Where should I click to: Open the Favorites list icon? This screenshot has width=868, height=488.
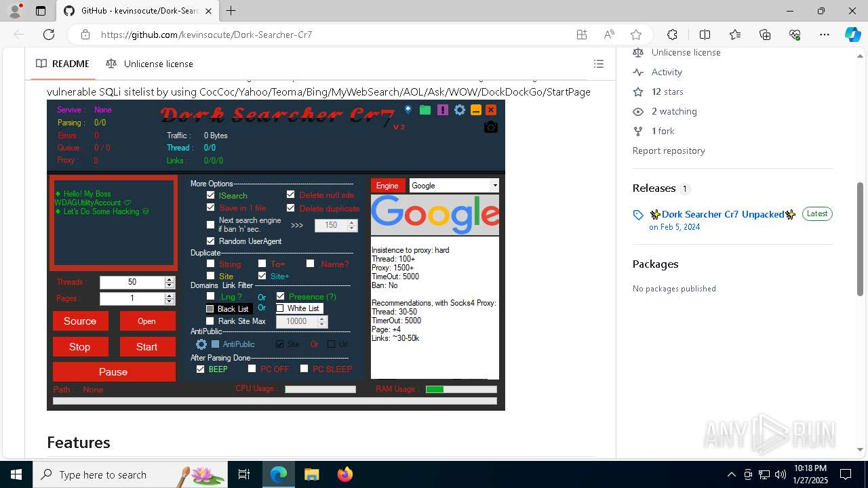coord(735,35)
